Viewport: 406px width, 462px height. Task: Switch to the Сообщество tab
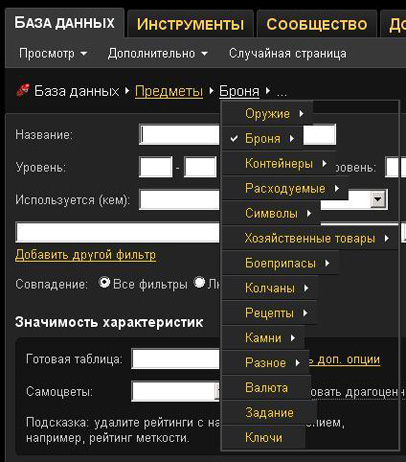[317, 24]
